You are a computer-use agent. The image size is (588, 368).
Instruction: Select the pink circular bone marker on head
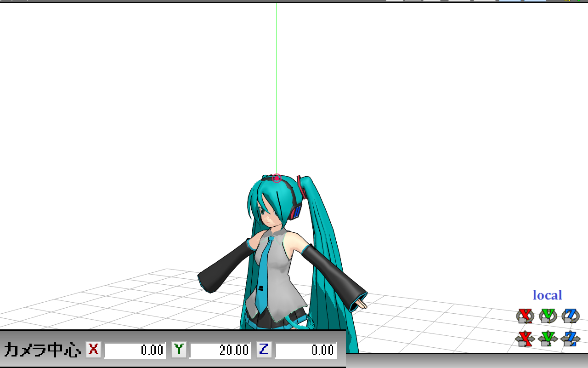pyautogui.click(x=277, y=178)
